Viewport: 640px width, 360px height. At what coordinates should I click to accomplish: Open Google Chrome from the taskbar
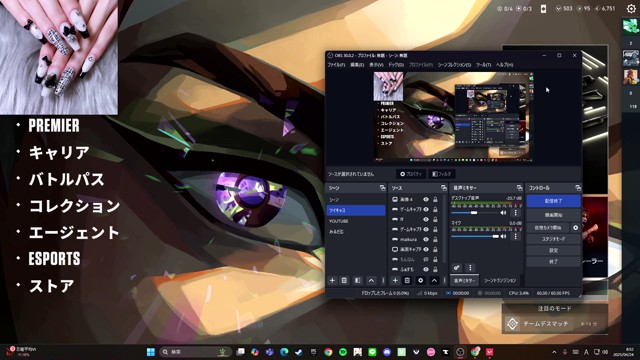point(328,352)
